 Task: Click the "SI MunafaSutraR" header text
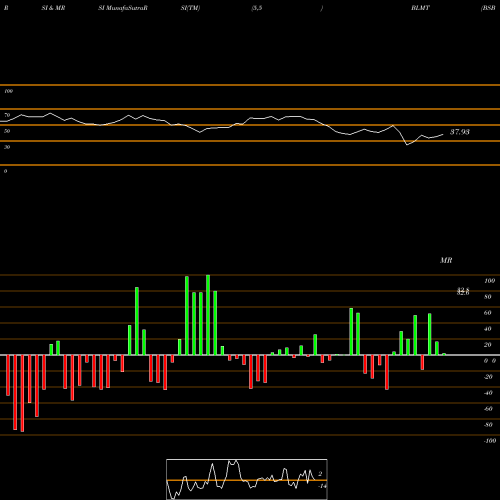(x=123, y=8)
